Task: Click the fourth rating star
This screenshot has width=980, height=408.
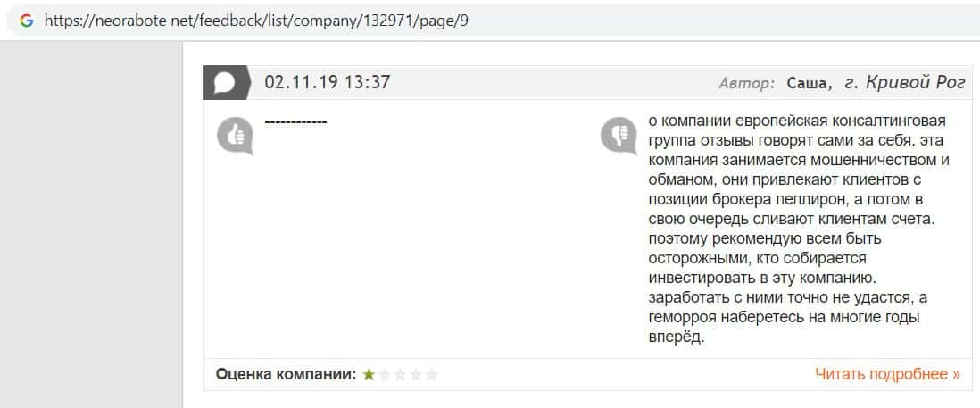Action: pyautogui.click(x=416, y=375)
